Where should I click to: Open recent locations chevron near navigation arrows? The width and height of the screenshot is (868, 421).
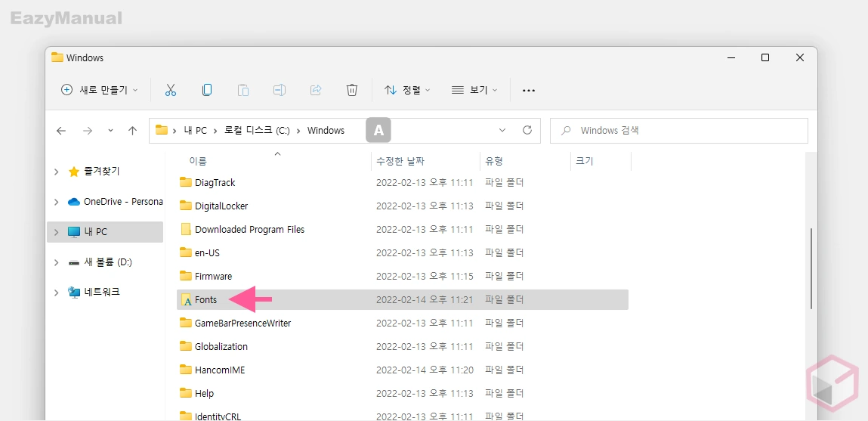111,131
